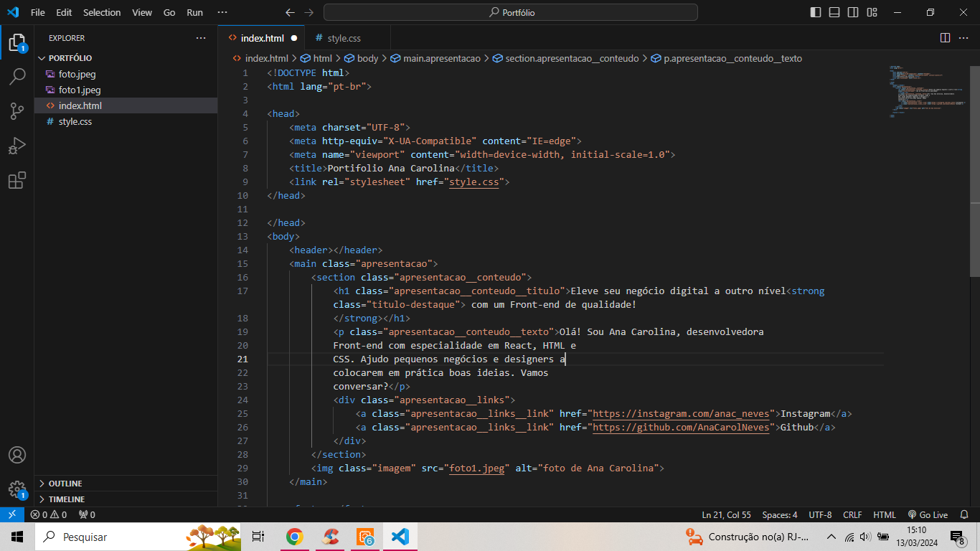Open the Search view in activity bar

[17, 77]
